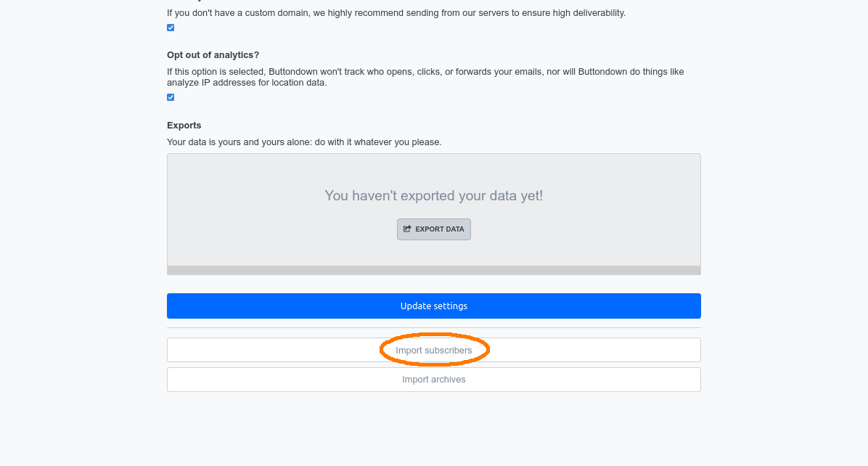Click the divider line below Update settings

433,328
